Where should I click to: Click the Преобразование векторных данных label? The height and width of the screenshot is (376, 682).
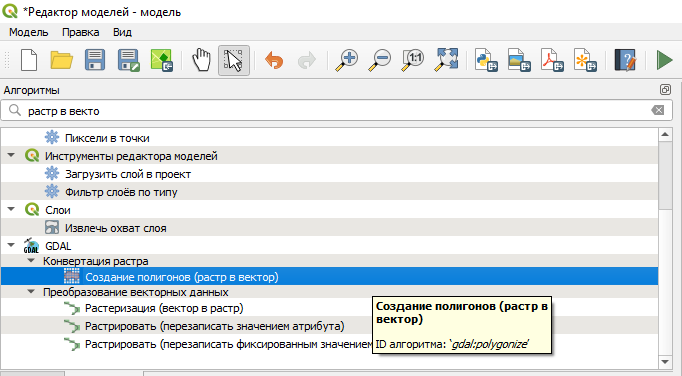pyautogui.click(x=136, y=292)
